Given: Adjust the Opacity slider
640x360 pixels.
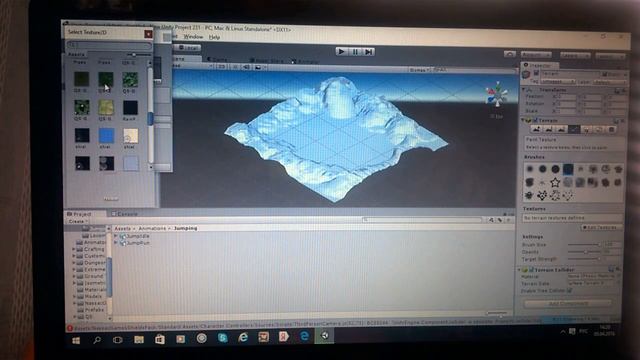Looking at the screenshot, I should [x=584, y=252].
